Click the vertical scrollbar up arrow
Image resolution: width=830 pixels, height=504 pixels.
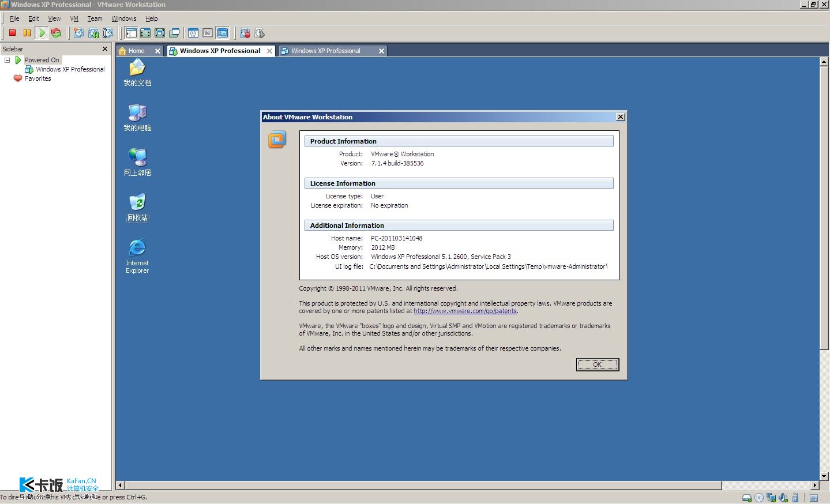tap(824, 62)
